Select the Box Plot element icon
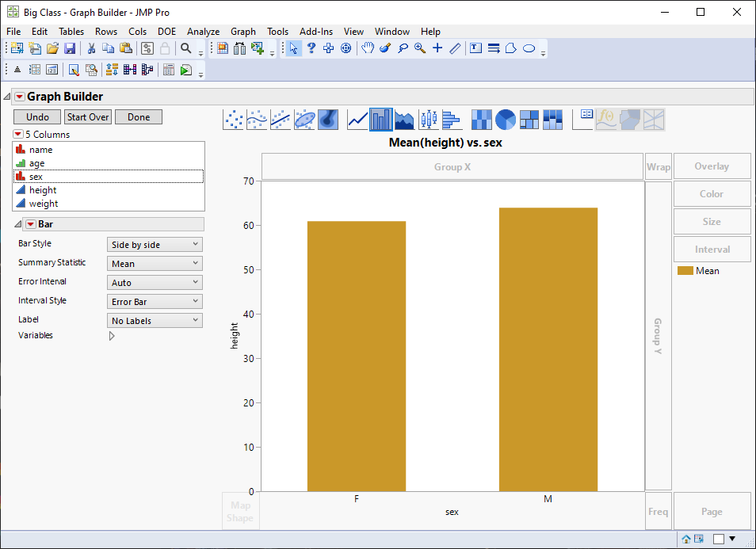 428,120
